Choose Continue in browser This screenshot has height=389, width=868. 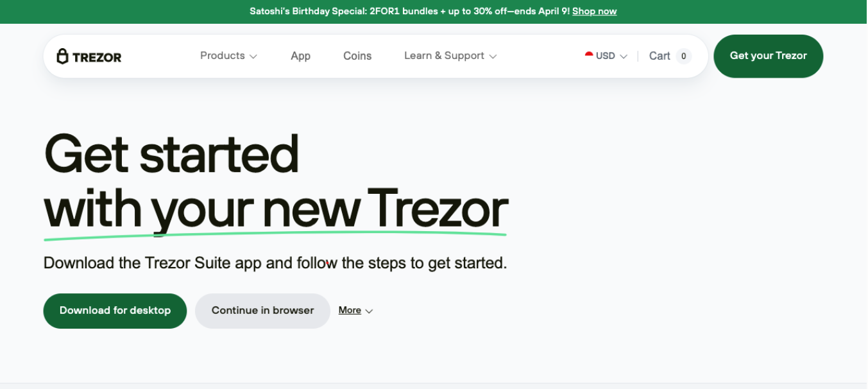click(x=262, y=311)
